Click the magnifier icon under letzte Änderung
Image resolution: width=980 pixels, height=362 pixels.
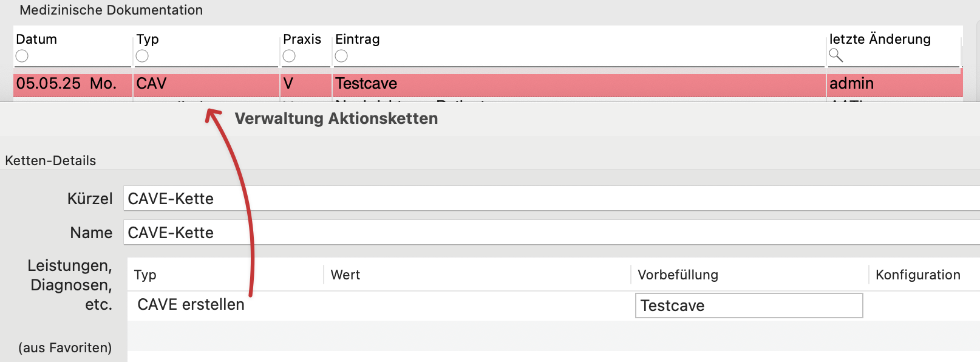point(836,55)
